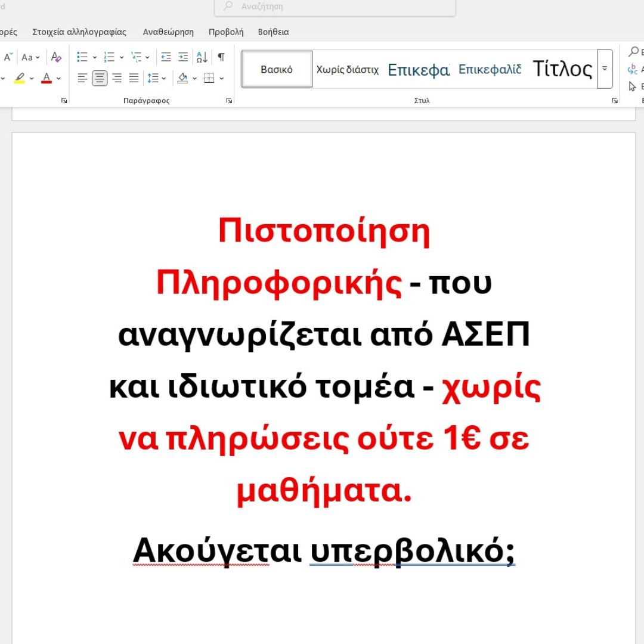The width and height of the screenshot is (644, 644).
Task: Toggle Show/Hide paragraph marks
Action: [x=221, y=57]
